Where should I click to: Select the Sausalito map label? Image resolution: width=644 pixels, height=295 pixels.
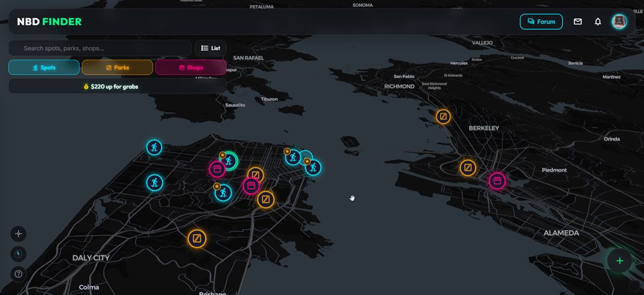[235, 105]
